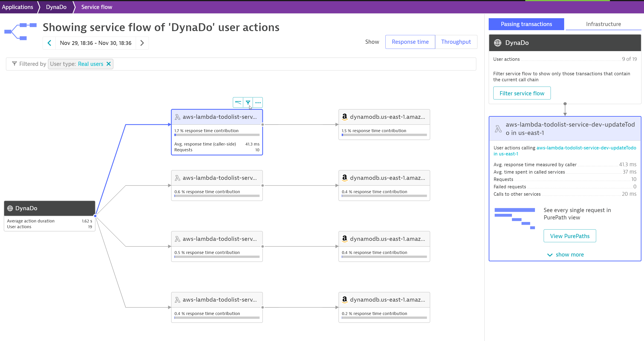644x341 pixels.
Task: Click the 1.7 % response time contribution bar
Action: (x=217, y=135)
